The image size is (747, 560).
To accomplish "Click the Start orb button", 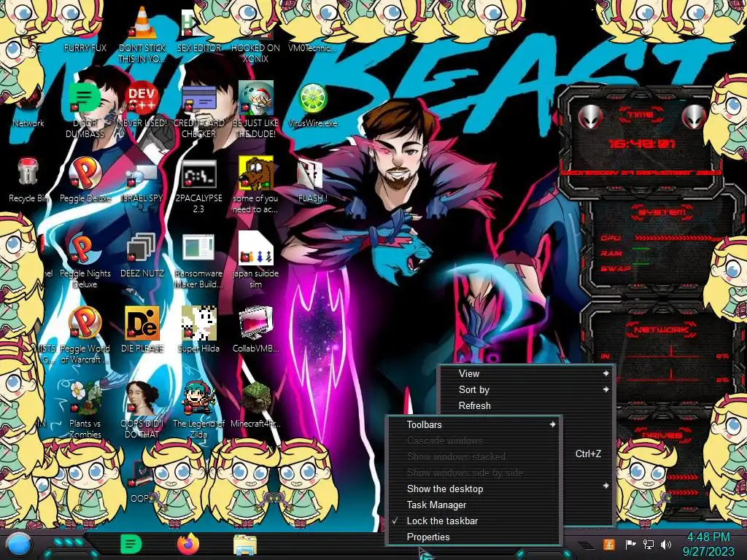I will (x=19, y=545).
